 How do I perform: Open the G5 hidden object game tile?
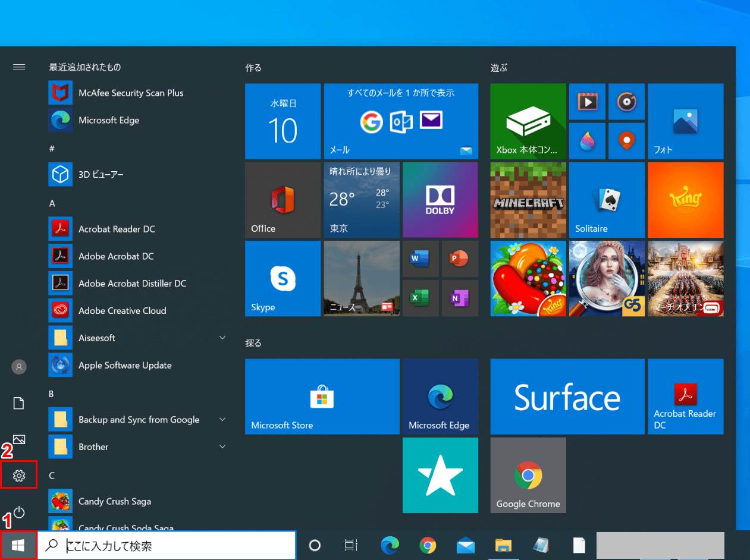click(607, 278)
